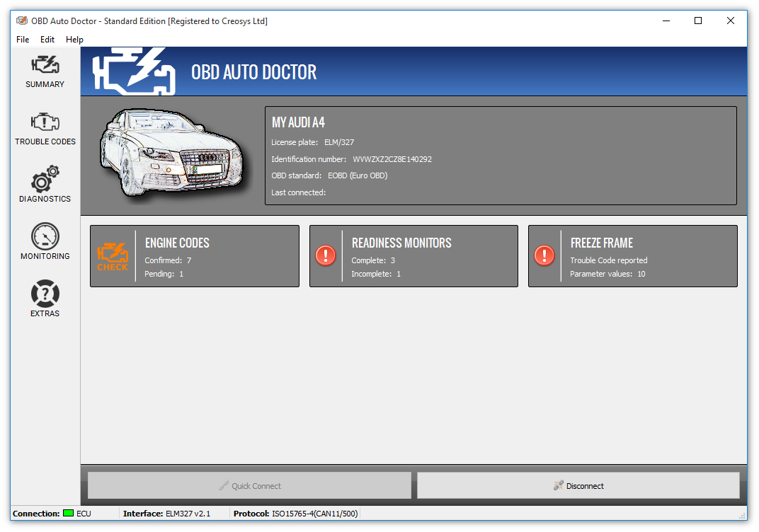Click Readiness Monitors red warning icon
759x532 pixels.
(x=325, y=255)
